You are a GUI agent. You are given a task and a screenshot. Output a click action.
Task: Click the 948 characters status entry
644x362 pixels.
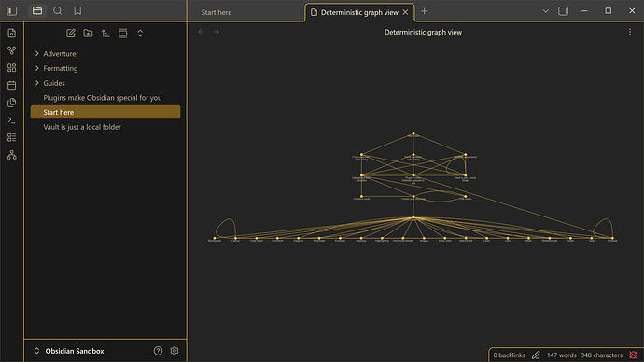pyautogui.click(x=601, y=355)
